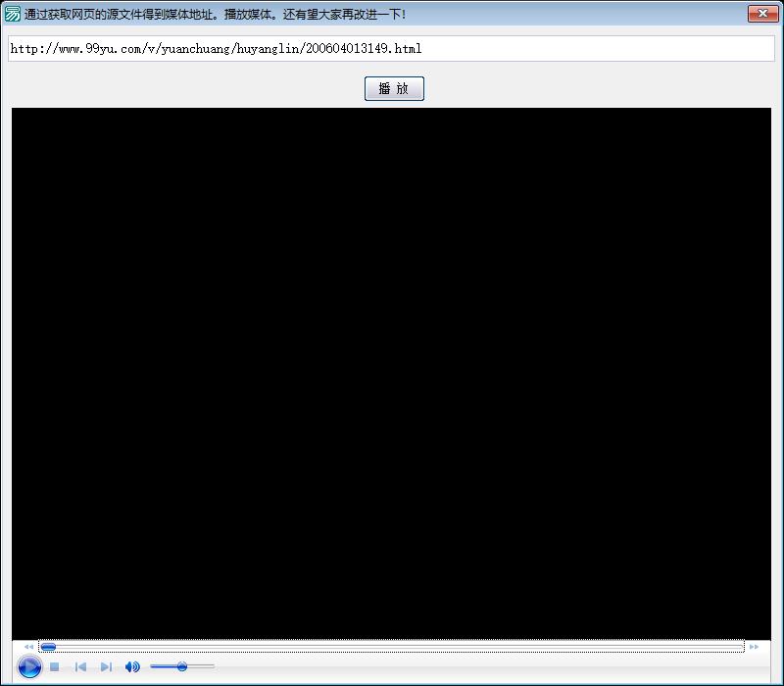Image resolution: width=784 pixels, height=686 pixels.
Task: Close the window with the red X
Action: click(763, 14)
